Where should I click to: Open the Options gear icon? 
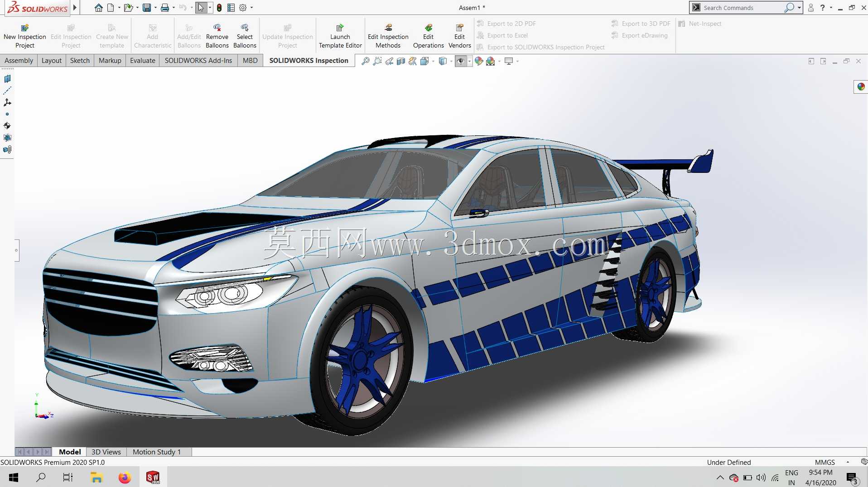pos(243,8)
